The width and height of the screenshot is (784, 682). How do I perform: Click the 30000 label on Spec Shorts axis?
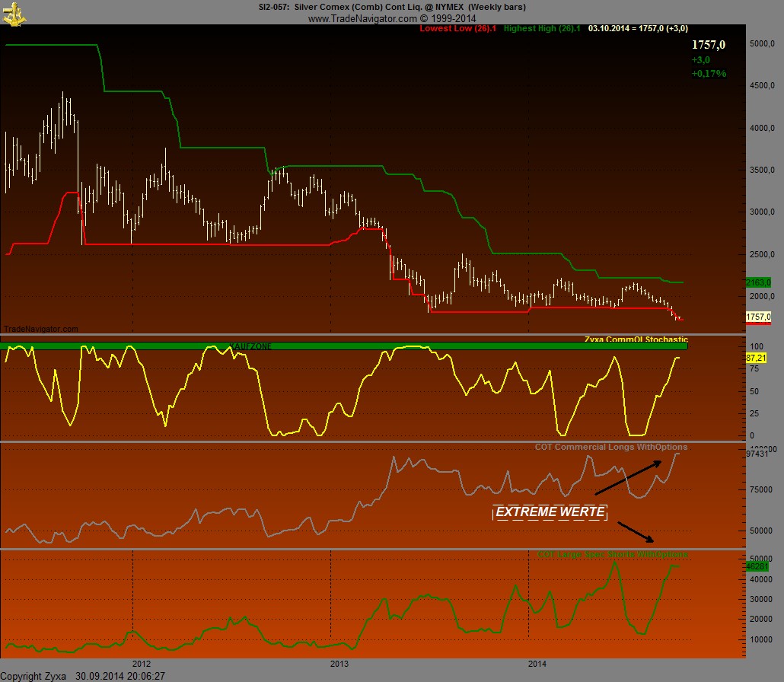point(760,599)
